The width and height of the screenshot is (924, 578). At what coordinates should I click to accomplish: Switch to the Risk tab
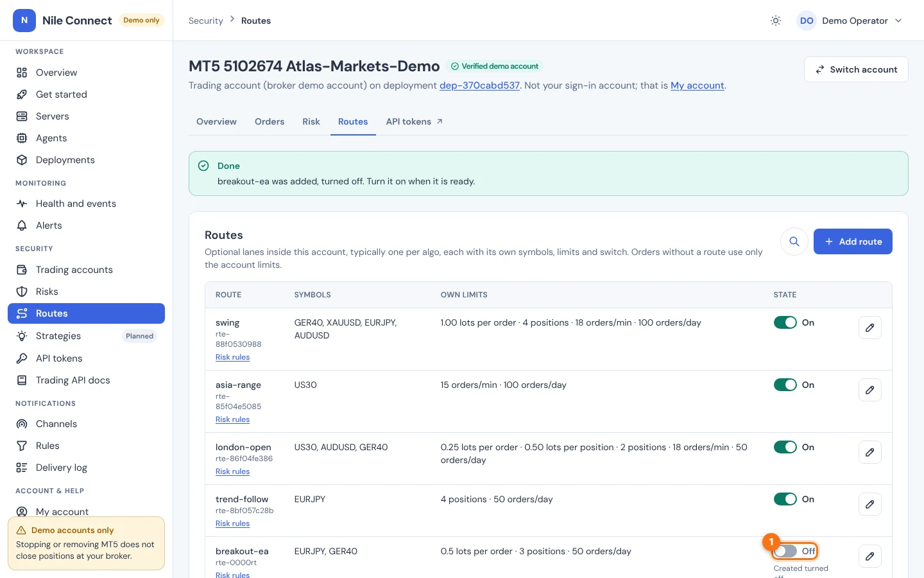pyautogui.click(x=311, y=121)
